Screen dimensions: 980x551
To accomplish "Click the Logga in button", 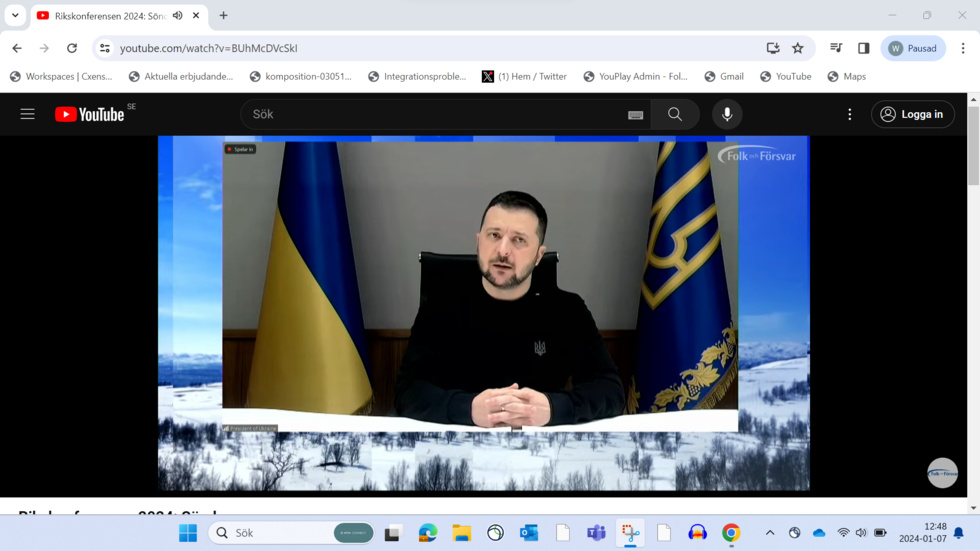I will [912, 114].
